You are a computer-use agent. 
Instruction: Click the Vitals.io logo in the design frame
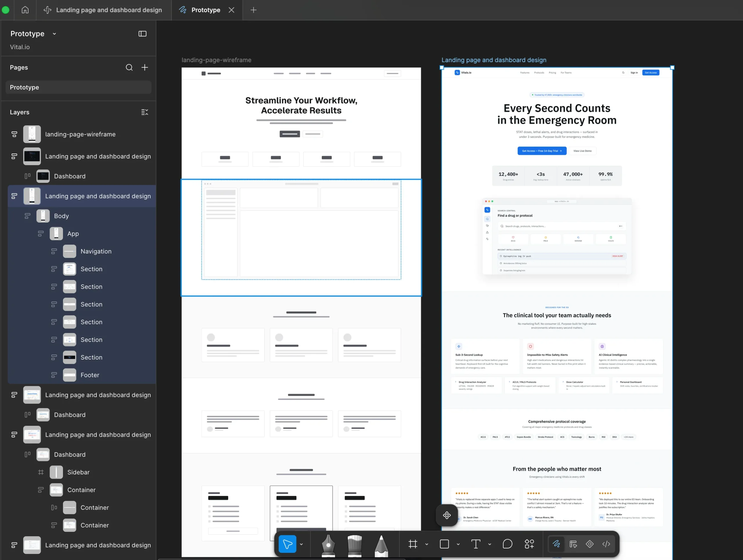tap(463, 73)
